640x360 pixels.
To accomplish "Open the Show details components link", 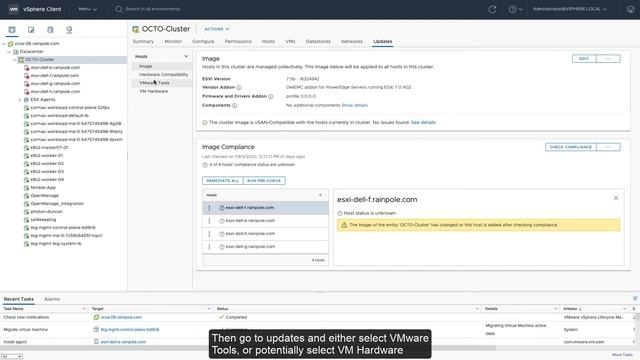I will point(354,105).
